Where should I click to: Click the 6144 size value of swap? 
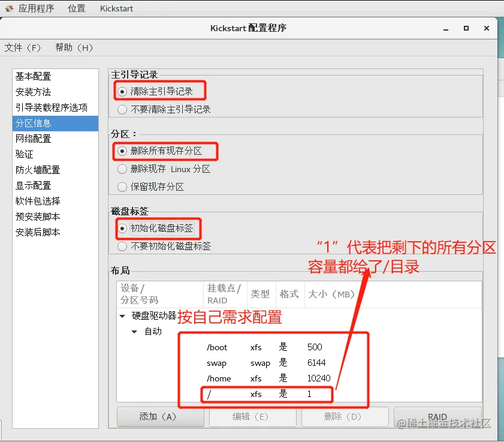316,363
